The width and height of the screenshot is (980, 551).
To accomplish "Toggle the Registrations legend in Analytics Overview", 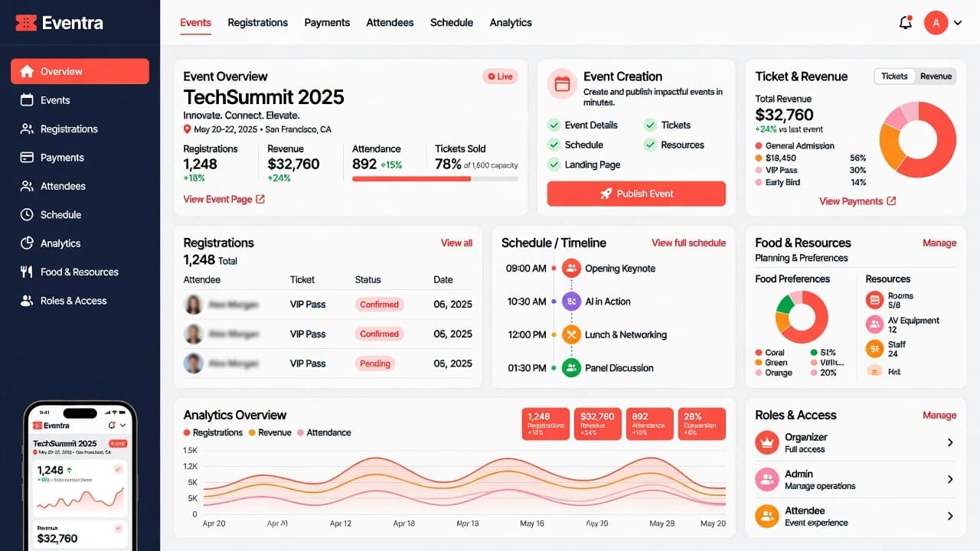I will [x=213, y=432].
